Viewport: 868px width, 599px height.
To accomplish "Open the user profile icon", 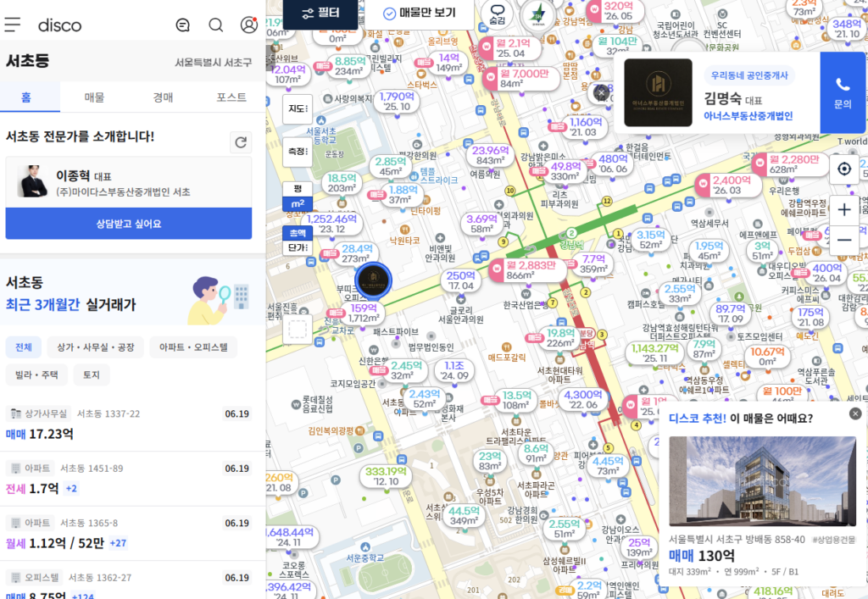I will pos(249,25).
